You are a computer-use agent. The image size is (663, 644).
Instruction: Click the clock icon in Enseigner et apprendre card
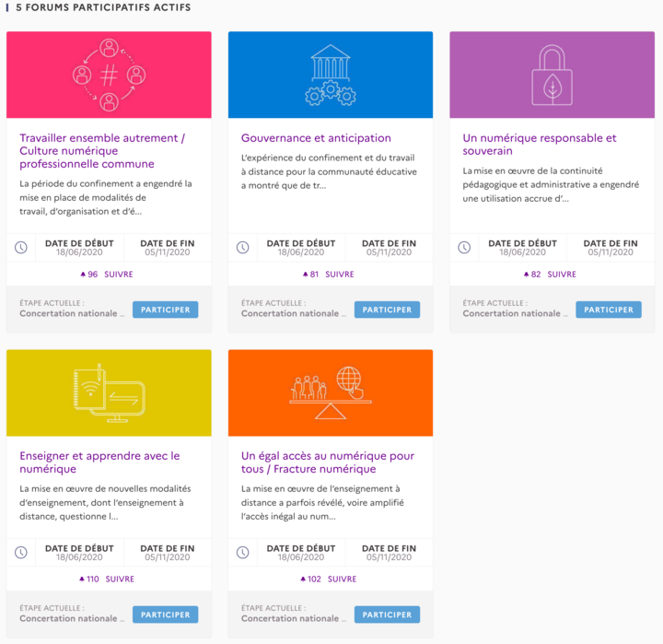click(21, 552)
